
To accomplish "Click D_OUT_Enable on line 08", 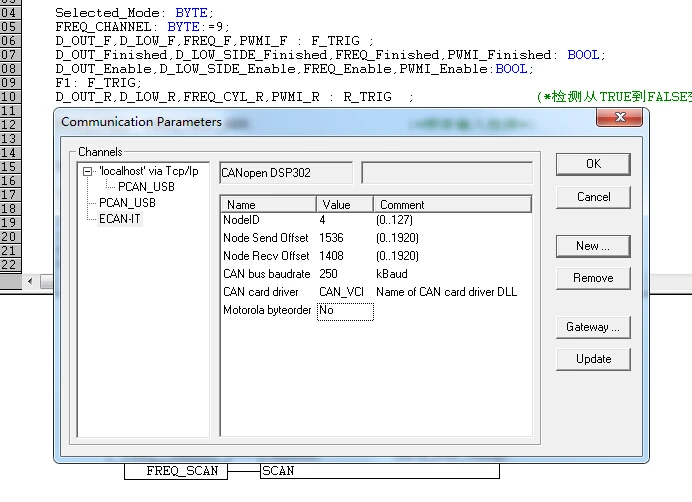I will [x=103, y=69].
